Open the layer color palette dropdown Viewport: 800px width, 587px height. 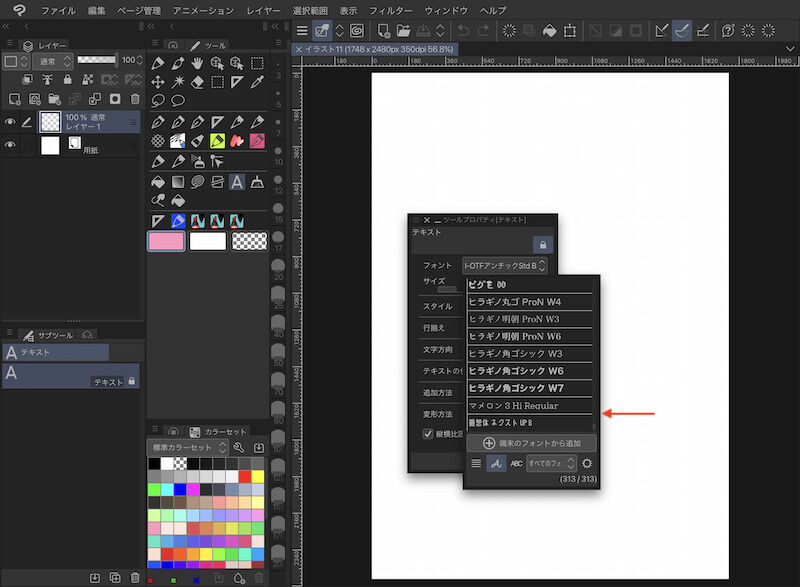(x=16, y=61)
